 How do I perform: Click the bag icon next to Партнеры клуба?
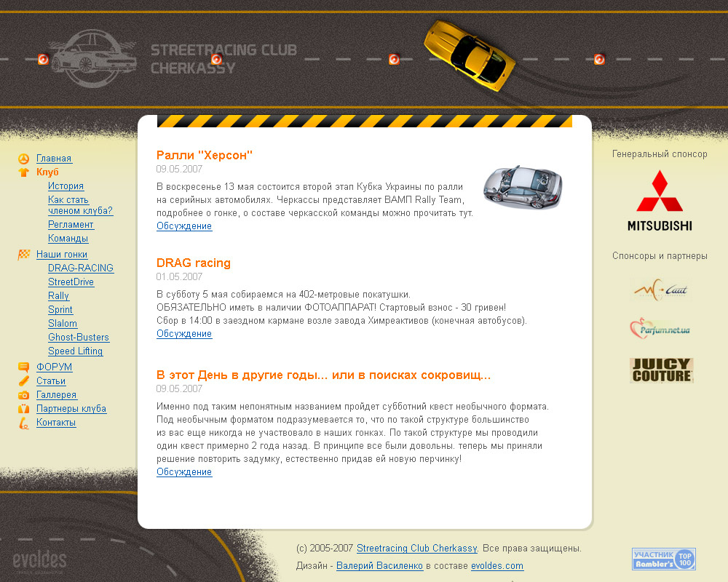point(23,408)
